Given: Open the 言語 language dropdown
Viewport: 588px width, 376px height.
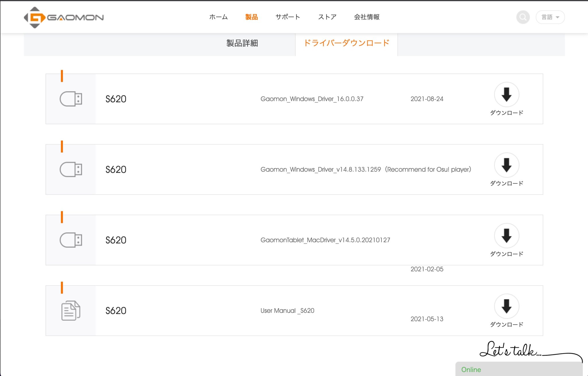Looking at the screenshot, I should point(550,17).
